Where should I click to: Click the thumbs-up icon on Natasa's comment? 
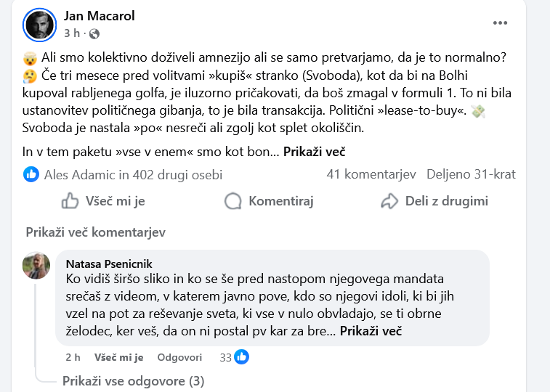coord(241,357)
